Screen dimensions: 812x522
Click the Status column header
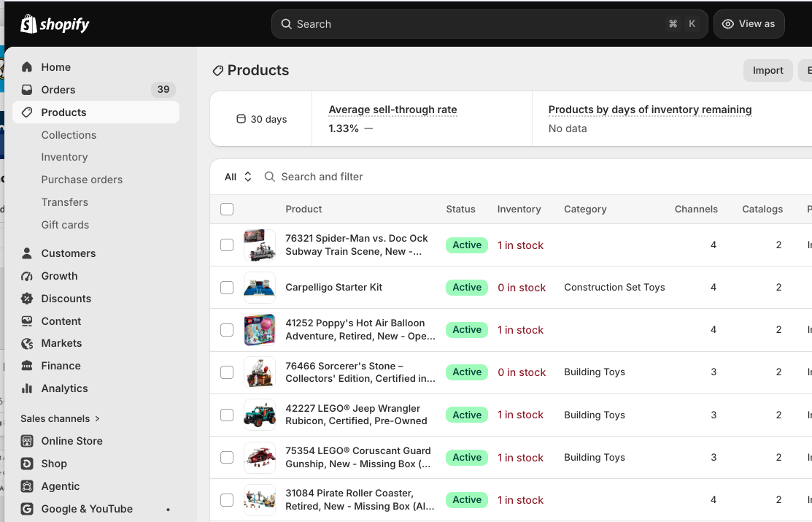(460, 209)
